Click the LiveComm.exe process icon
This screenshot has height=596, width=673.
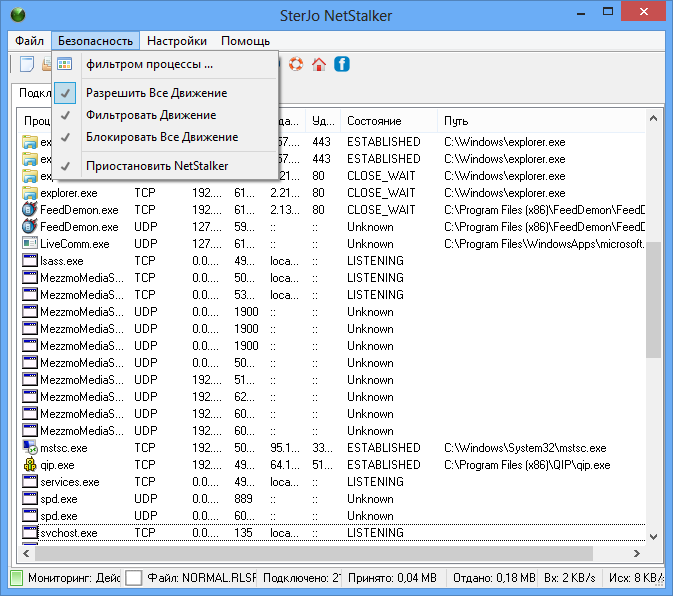pos(30,244)
